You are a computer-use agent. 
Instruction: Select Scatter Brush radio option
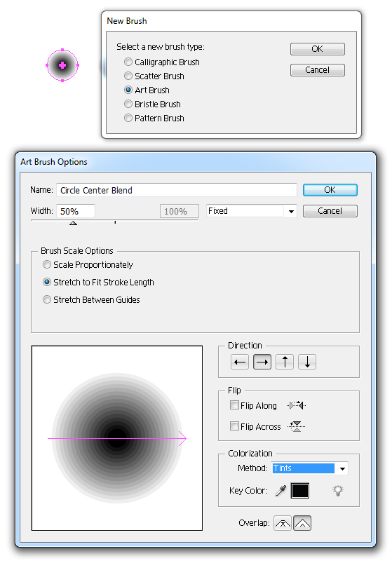[x=128, y=76]
